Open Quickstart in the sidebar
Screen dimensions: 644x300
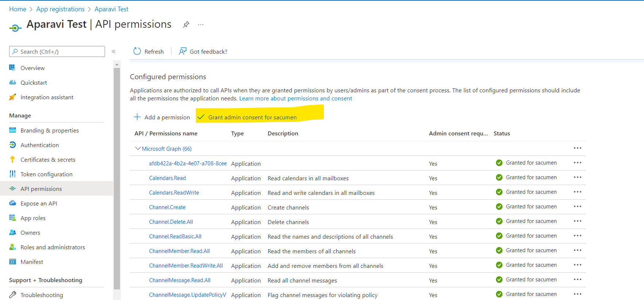pyautogui.click(x=34, y=82)
